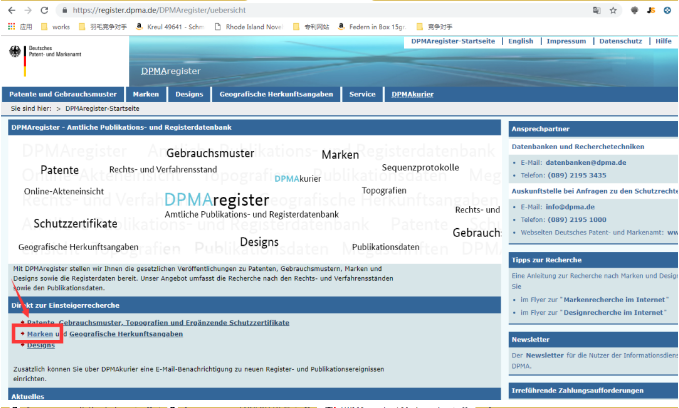Switch language via the English link
Screen dimensions: 679x408
point(521,41)
